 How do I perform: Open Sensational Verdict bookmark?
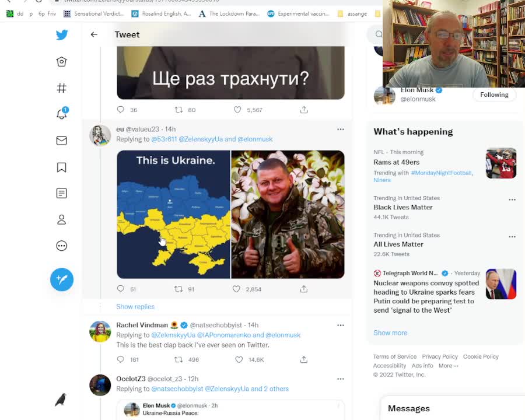94,14
